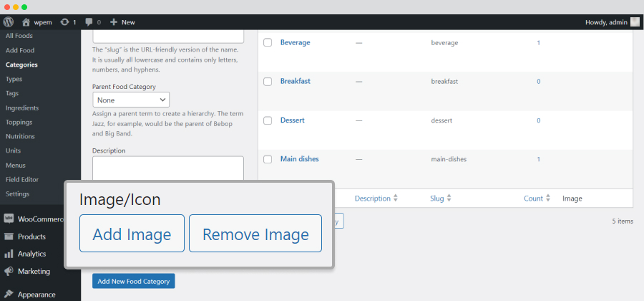This screenshot has width=644, height=301.
Task: Sort table by Slug footer header
Action: point(441,199)
